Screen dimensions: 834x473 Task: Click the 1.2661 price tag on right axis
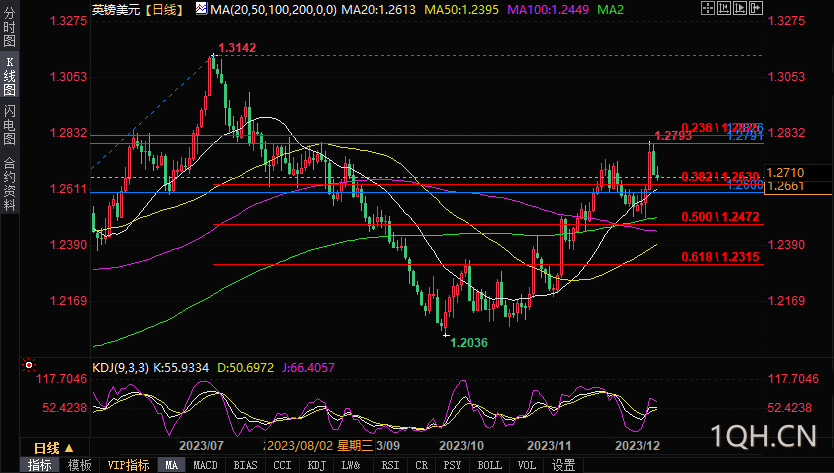[x=786, y=186]
